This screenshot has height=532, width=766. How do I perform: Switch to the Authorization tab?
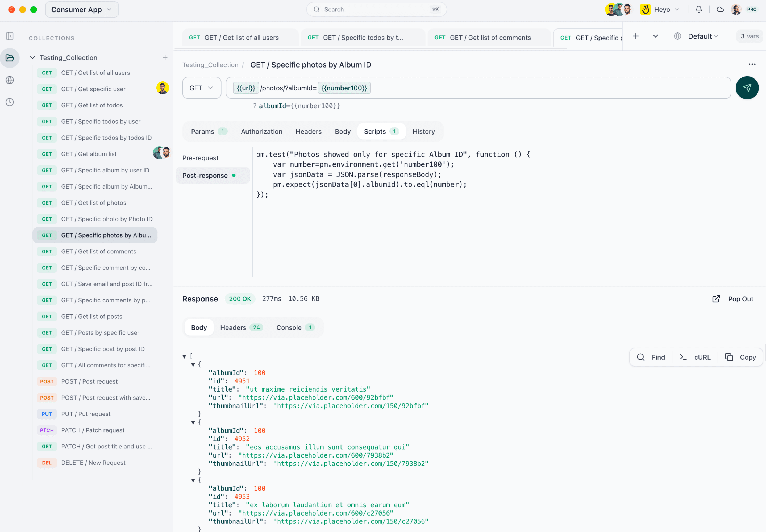[261, 131]
